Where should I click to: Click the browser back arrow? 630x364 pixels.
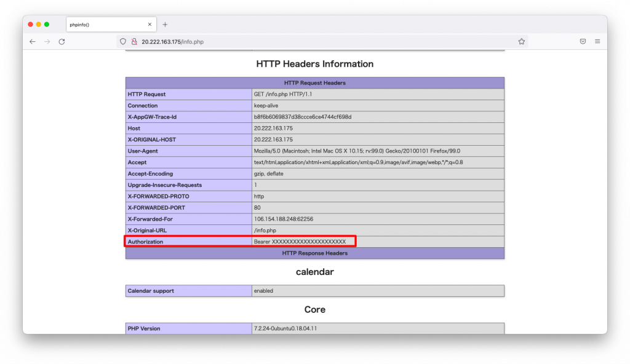pyautogui.click(x=33, y=42)
